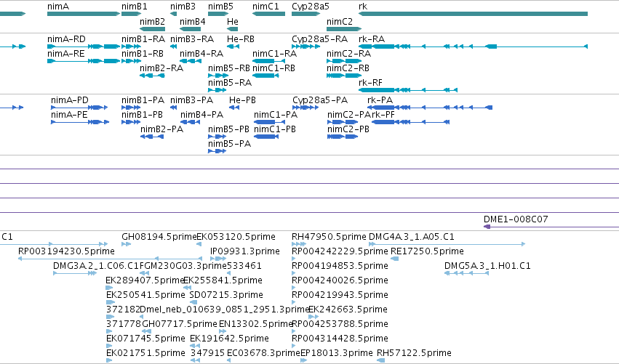619x364 pixels.
Task: Click the nimA-RD transcript label
Action: click(x=66, y=39)
